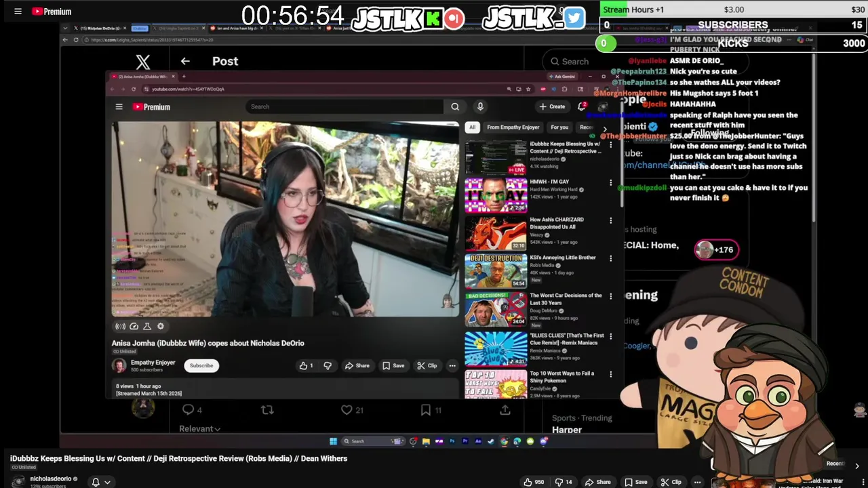
Task: Save the Anisa Jomha video
Action: [393, 365]
